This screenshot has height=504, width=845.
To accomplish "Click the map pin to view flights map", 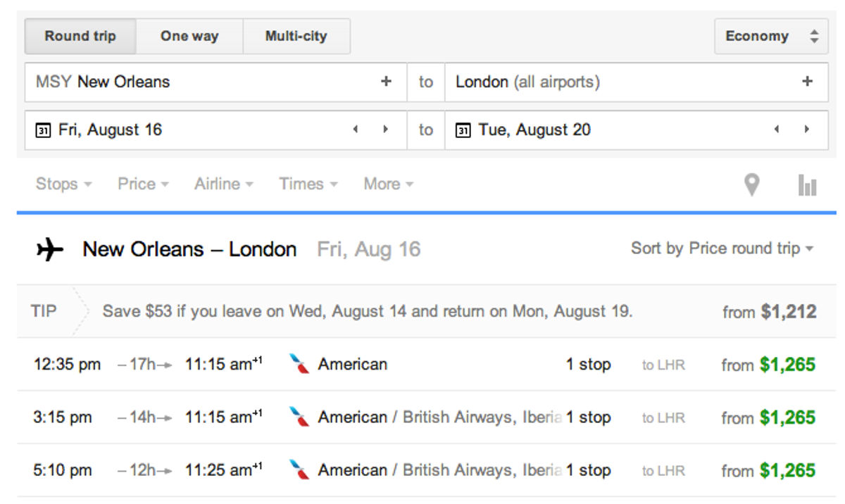I will click(x=752, y=183).
